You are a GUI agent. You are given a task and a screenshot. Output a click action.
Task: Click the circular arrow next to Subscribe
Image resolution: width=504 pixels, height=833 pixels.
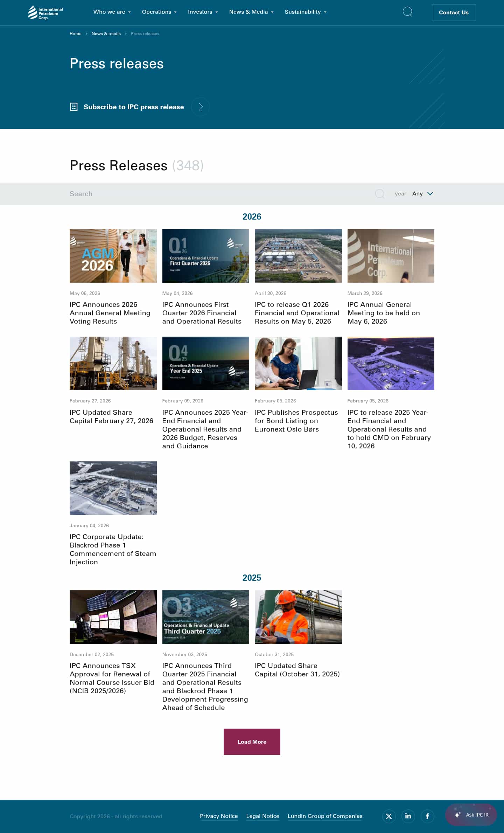201,107
